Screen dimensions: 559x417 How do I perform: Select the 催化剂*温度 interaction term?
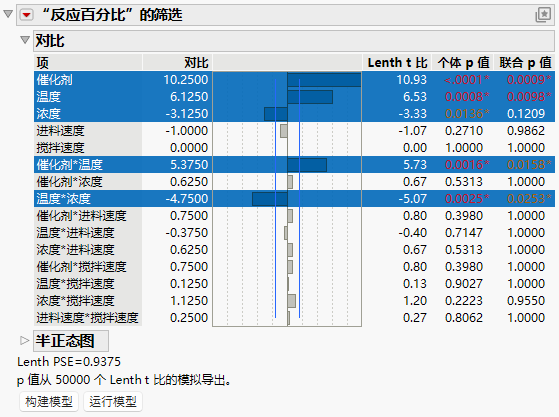[x=70, y=165]
